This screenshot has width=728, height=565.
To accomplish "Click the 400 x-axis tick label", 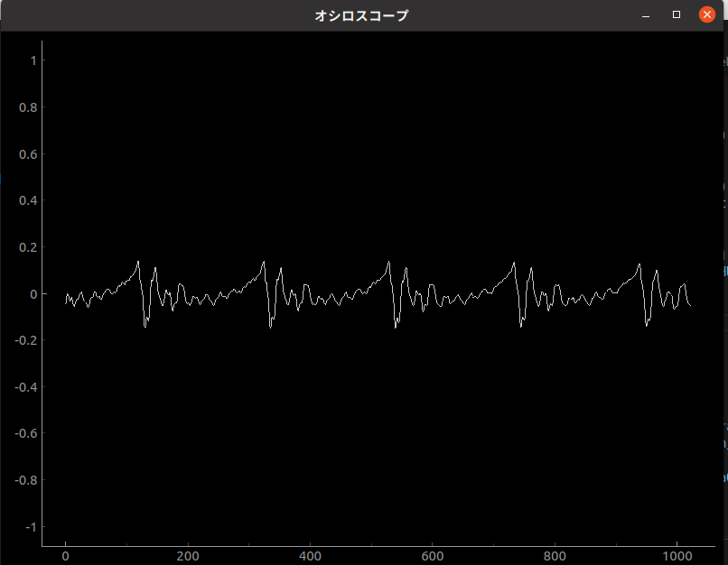I will (310, 557).
